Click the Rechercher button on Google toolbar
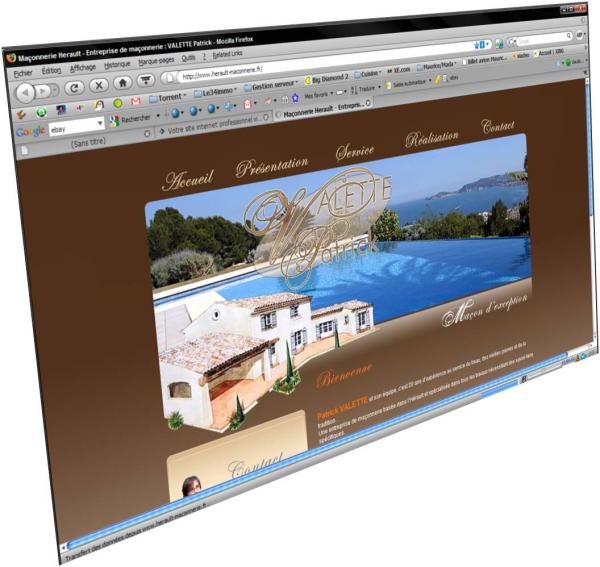This screenshot has height=567, width=600. [x=131, y=120]
